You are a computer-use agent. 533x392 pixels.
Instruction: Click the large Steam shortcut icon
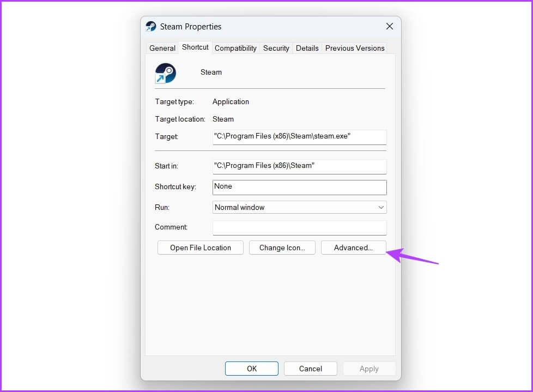[x=166, y=73]
